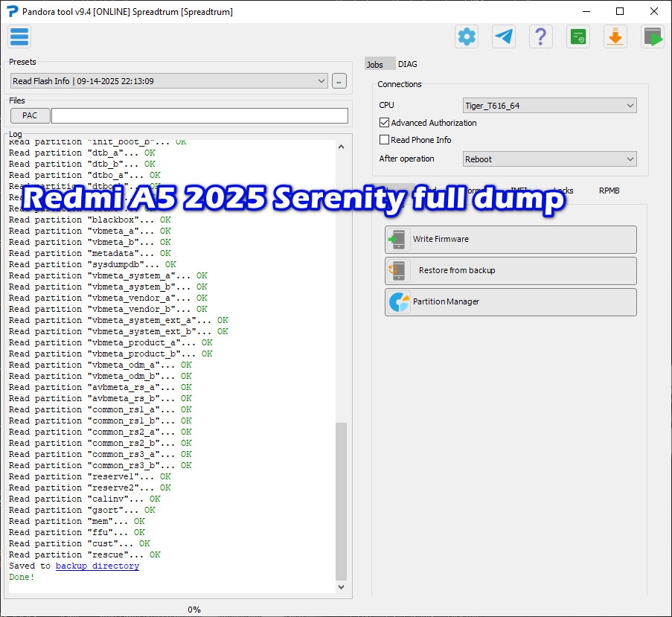
Task: Expand the Presets dropdown list
Action: tap(321, 81)
